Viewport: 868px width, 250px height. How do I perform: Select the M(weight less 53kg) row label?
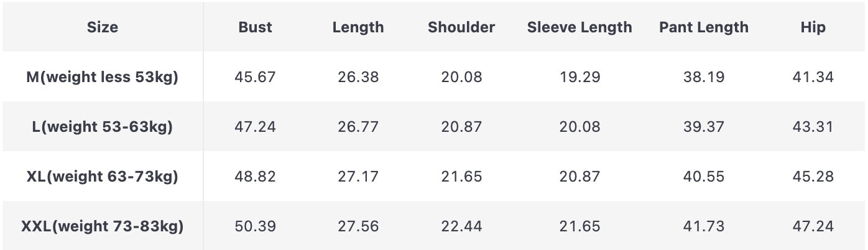pyautogui.click(x=102, y=77)
